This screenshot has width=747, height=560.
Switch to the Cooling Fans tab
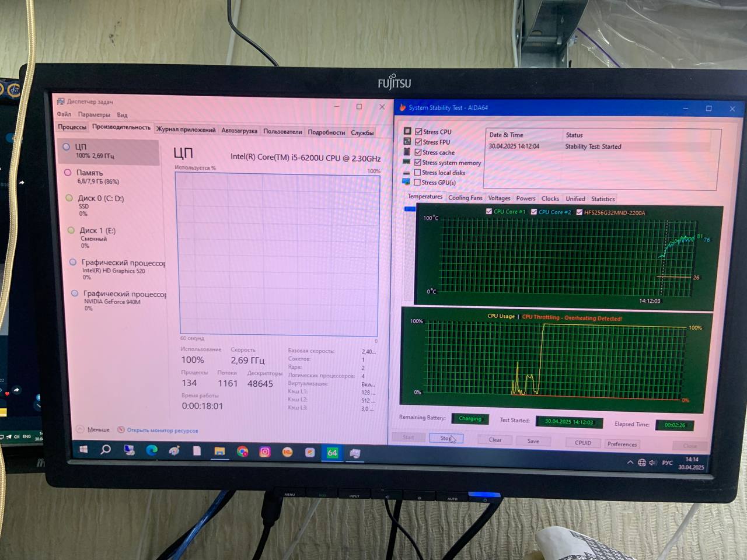[x=465, y=198]
